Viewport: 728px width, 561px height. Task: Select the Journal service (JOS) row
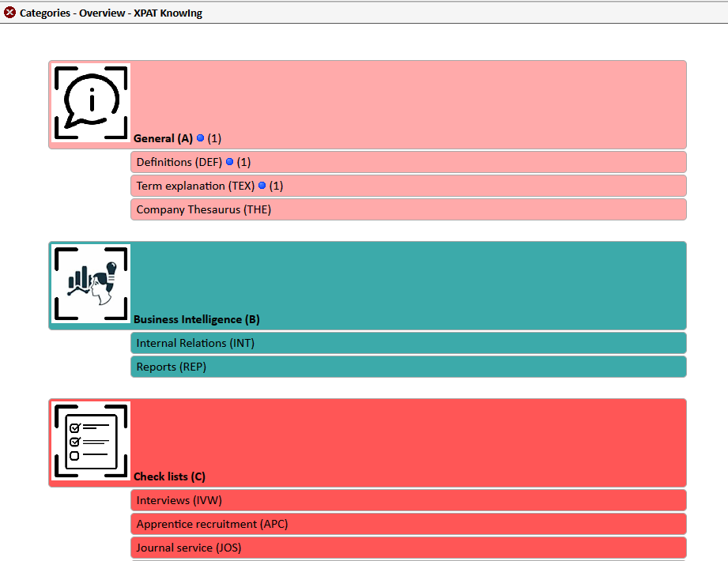click(408, 548)
